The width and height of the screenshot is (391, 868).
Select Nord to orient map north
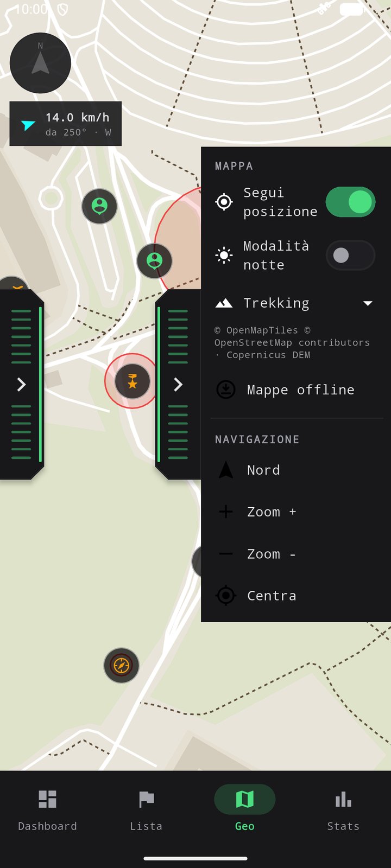click(x=296, y=470)
